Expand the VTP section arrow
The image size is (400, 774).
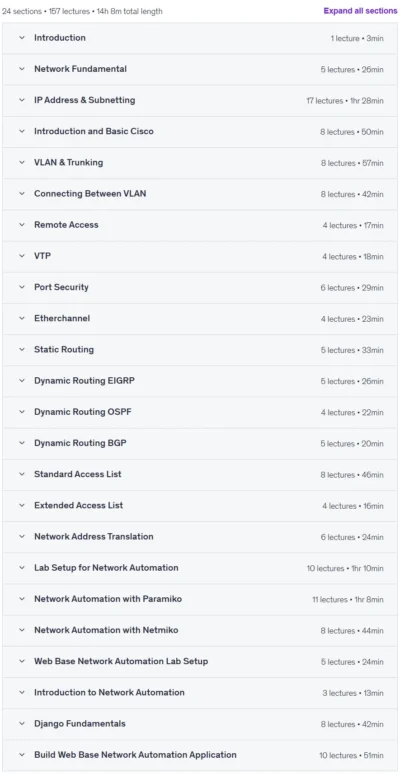[22, 256]
